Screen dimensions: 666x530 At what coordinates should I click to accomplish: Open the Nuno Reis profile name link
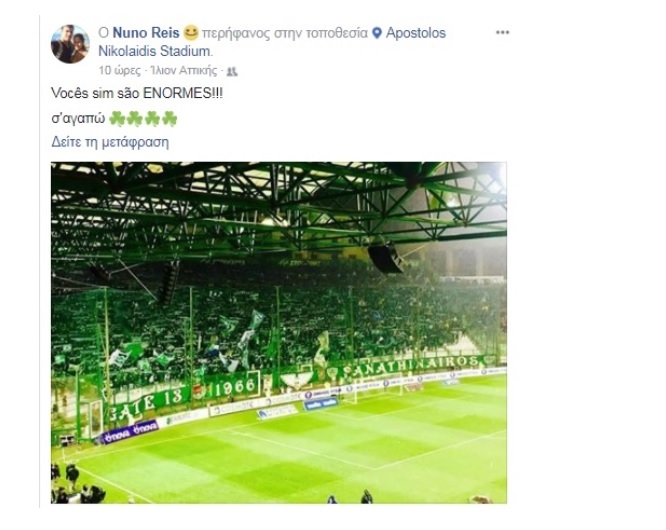pos(146,33)
